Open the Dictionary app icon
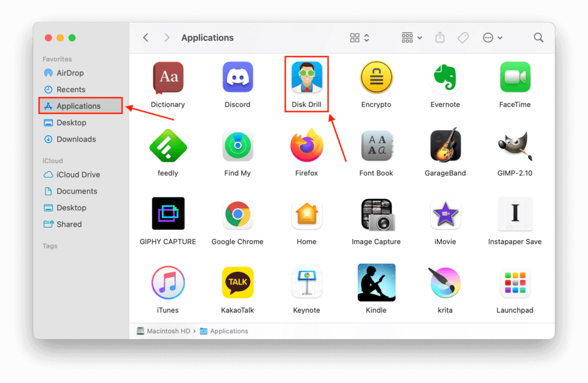Image resolution: width=588 pixels, height=383 pixels. pos(168,77)
